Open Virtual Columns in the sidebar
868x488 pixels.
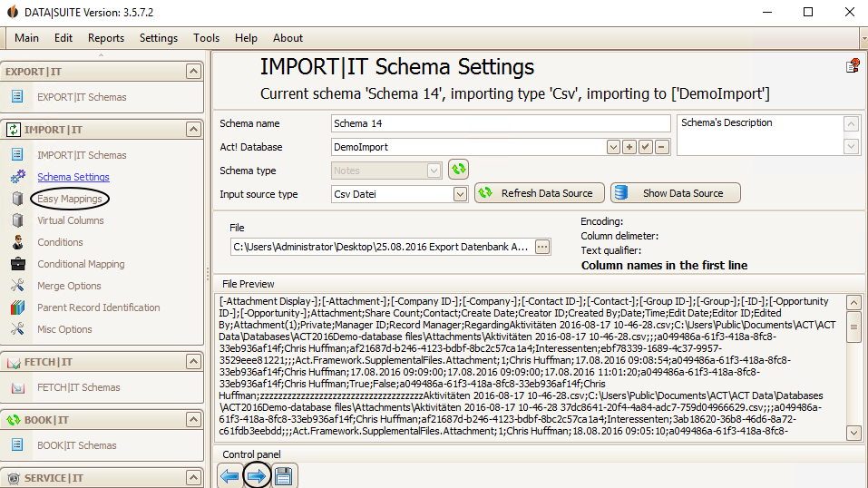click(71, 220)
